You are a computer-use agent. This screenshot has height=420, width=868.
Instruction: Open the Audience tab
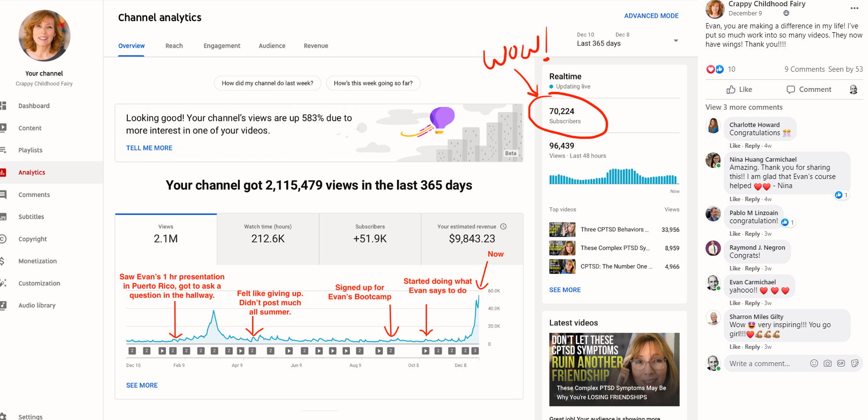272,46
